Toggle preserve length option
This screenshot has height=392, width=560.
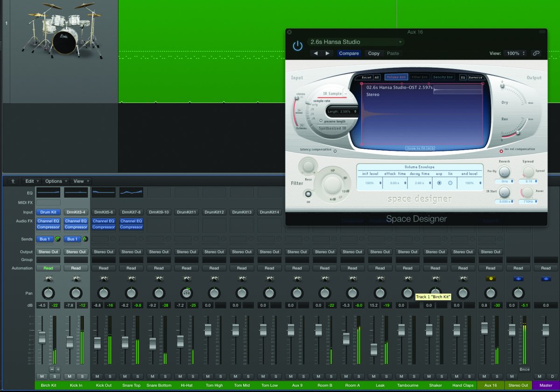(321, 121)
